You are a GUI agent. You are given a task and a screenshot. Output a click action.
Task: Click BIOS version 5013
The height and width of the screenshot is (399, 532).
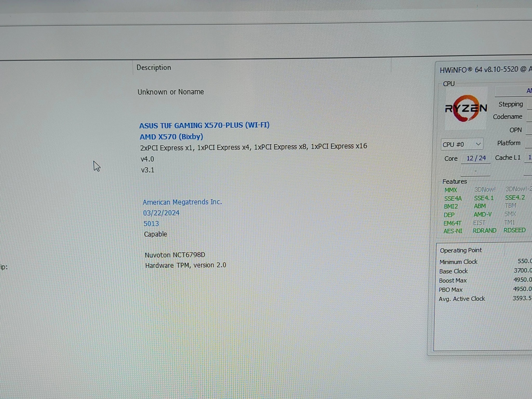(x=151, y=224)
